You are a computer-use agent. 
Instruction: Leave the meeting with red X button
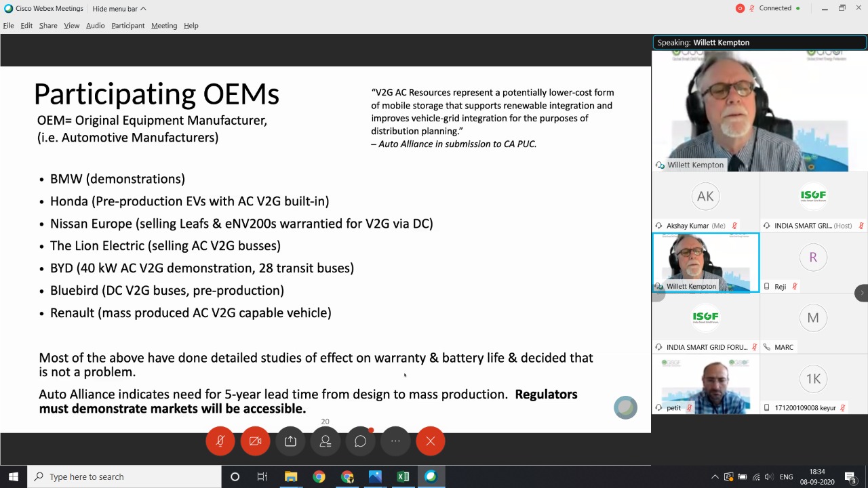click(431, 441)
